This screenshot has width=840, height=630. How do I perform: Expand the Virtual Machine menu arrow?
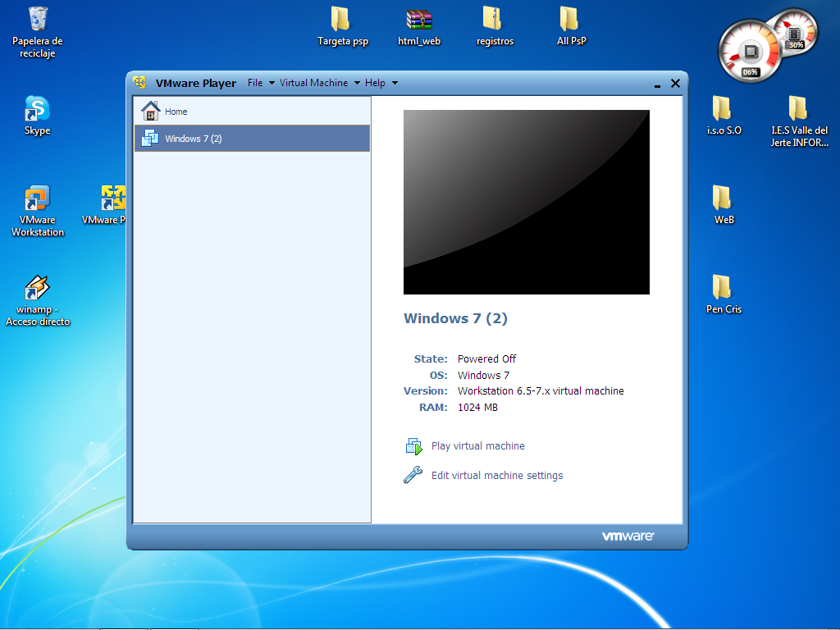(x=357, y=83)
